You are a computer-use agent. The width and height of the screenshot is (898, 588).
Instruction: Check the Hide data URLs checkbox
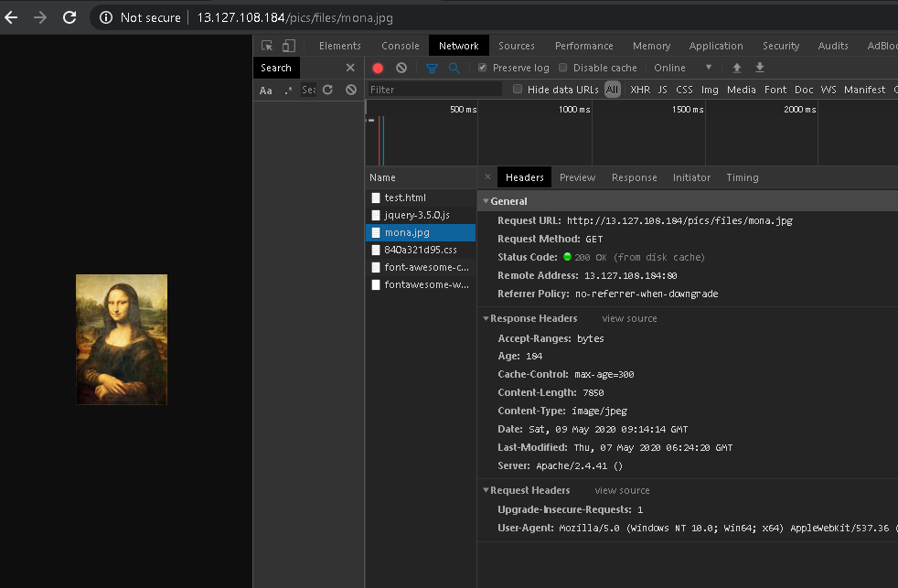click(518, 89)
